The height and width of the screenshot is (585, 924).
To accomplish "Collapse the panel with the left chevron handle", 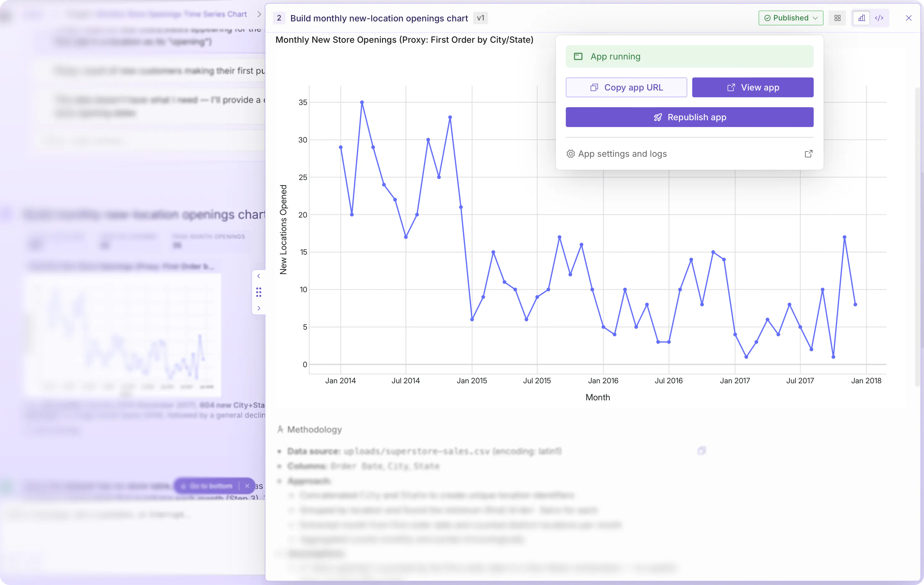I will tap(259, 276).
